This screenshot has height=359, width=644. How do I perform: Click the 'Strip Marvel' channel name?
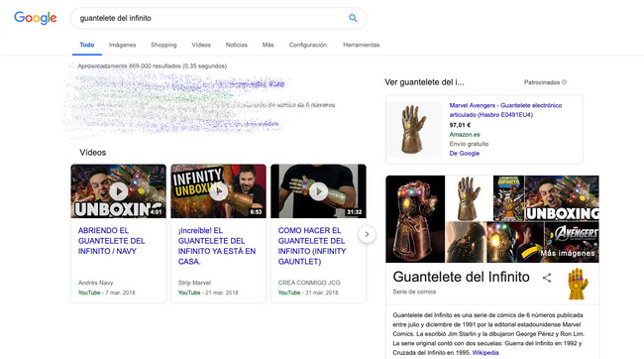tap(194, 283)
